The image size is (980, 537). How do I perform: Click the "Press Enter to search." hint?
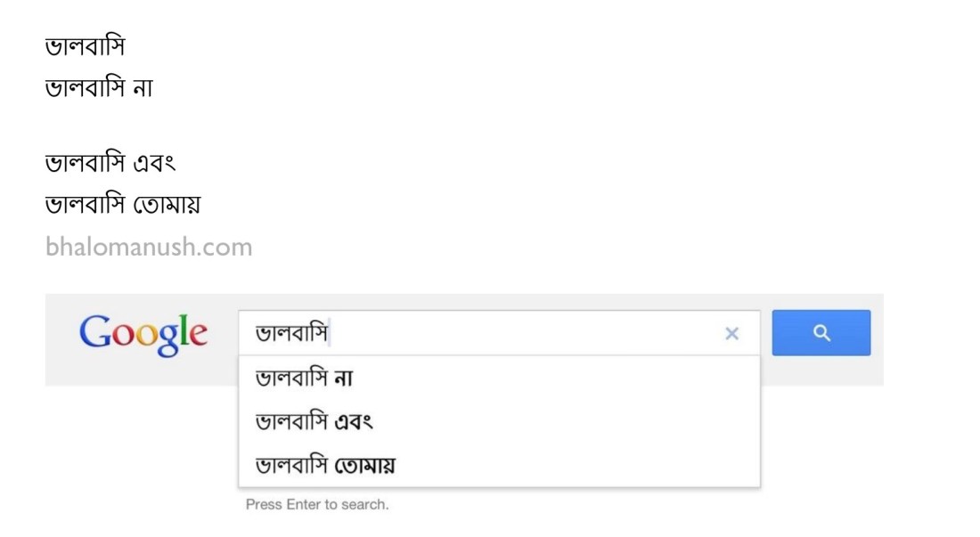(x=317, y=505)
